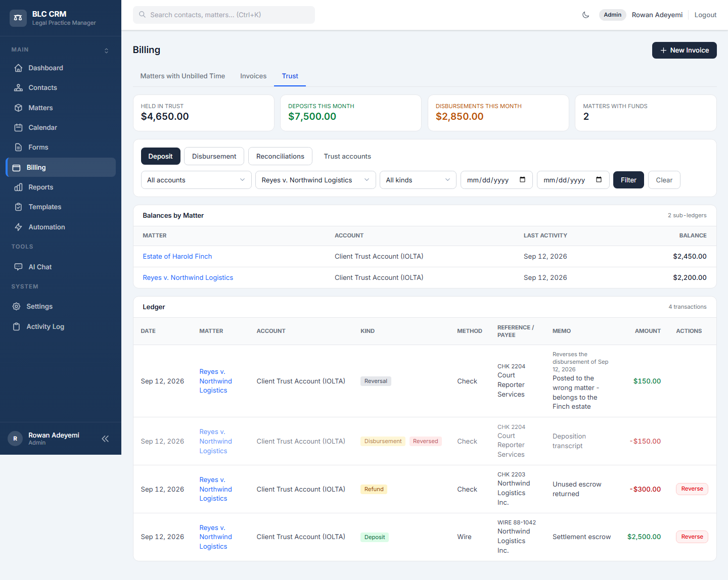
Task: Open Reyes v. Northwind Logistics in Balances table
Action: (188, 277)
